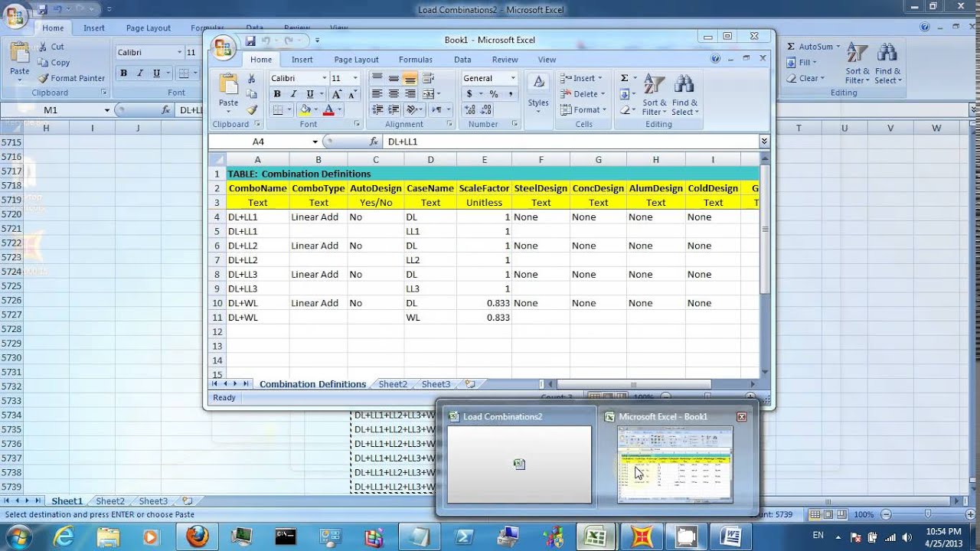Click Format button in Book1 Cells group
Screen dimensions: 980x551
click(x=583, y=110)
